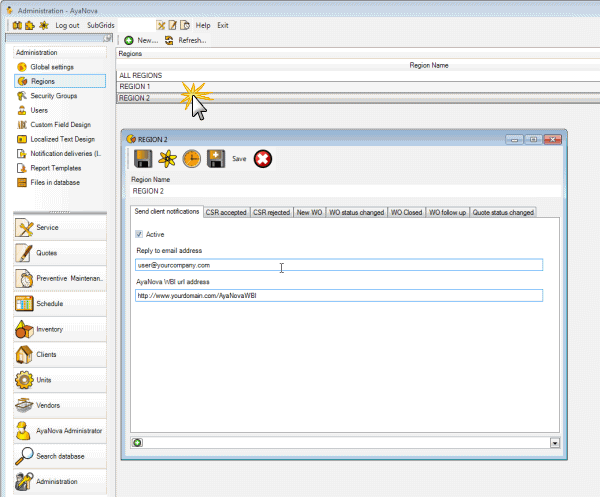Open the Service navigation pane
The height and width of the screenshot is (497, 600).
coord(60,228)
